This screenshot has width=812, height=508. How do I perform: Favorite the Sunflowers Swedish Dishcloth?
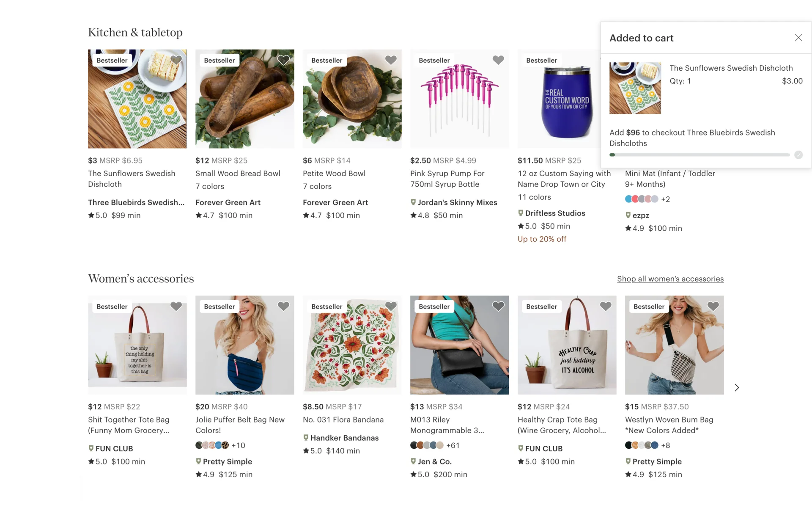coord(176,60)
